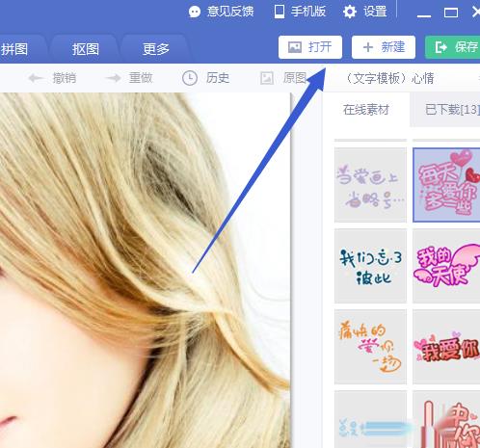The image size is (480, 448).
Task: Open 设置 gear icon
Action: (350, 12)
